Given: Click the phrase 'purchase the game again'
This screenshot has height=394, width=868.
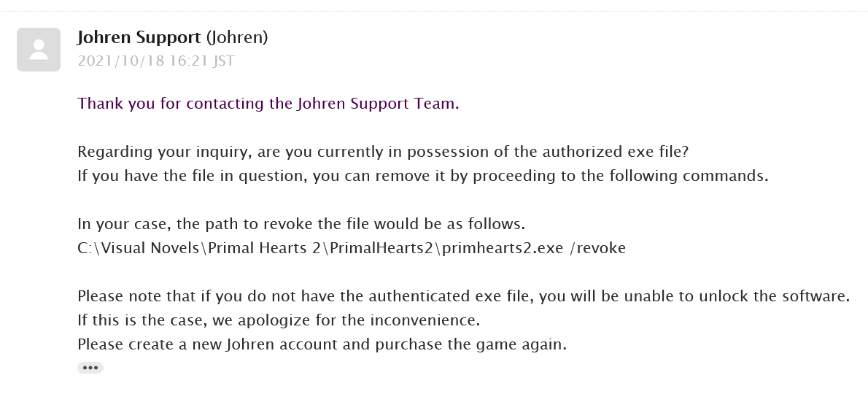Looking at the screenshot, I should coord(471,344).
